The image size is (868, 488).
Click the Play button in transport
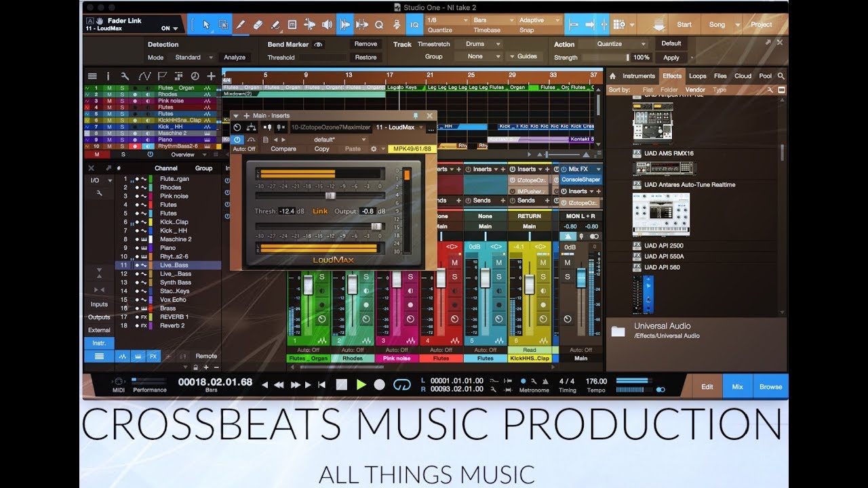(x=361, y=384)
